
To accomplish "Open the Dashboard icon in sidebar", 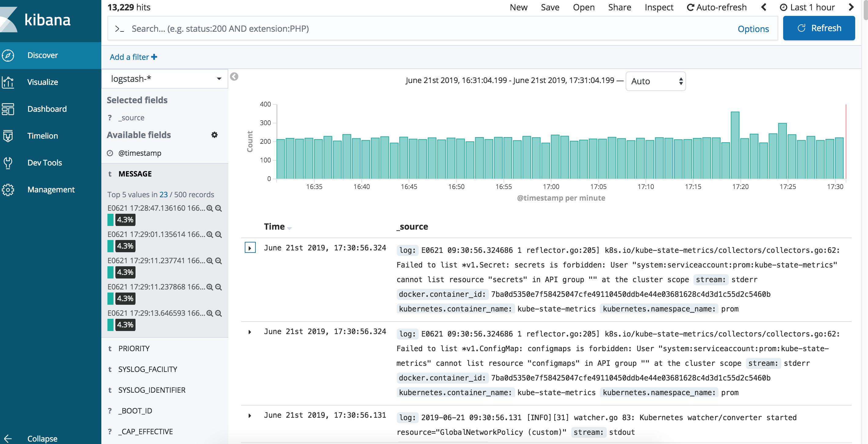I will click(8, 109).
